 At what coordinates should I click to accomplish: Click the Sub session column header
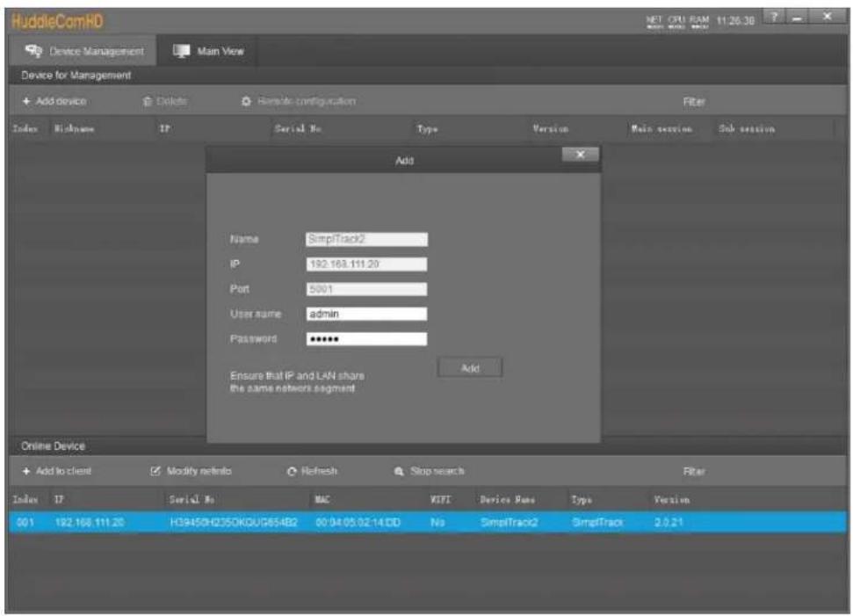[x=747, y=129]
